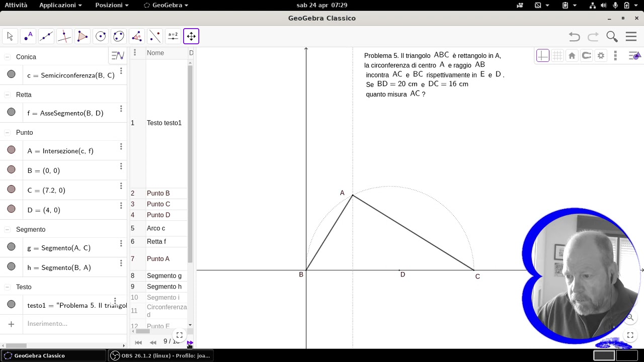This screenshot has width=644, height=362.
Task: Select the Polygon tool
Action: click(83, 36)
